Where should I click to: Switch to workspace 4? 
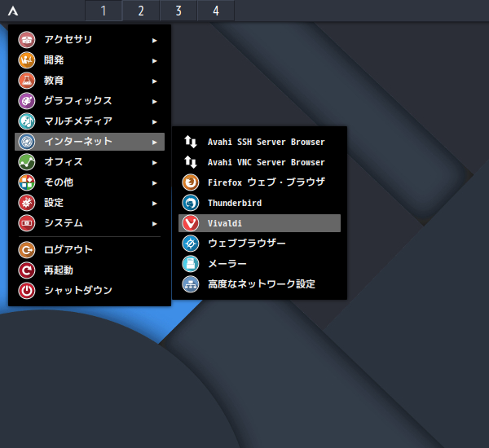pos(216,11)
